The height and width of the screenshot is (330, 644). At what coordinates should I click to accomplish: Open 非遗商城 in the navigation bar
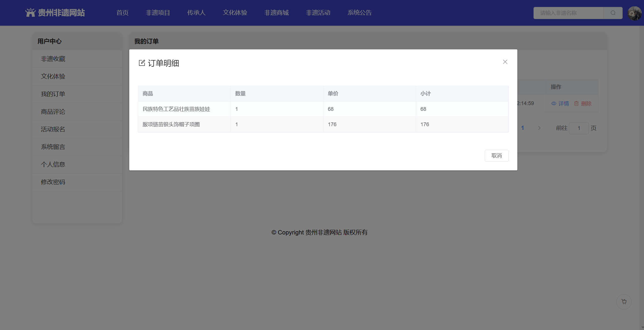tap(276, 13)
